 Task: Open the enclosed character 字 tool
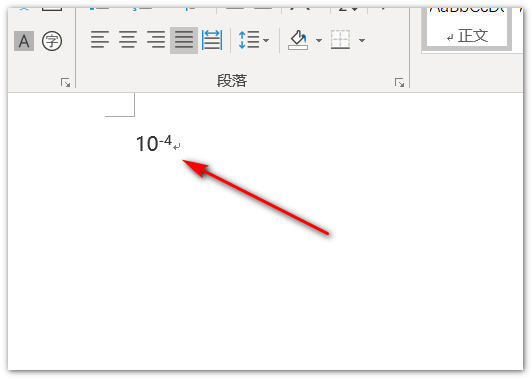click(52, 41)
